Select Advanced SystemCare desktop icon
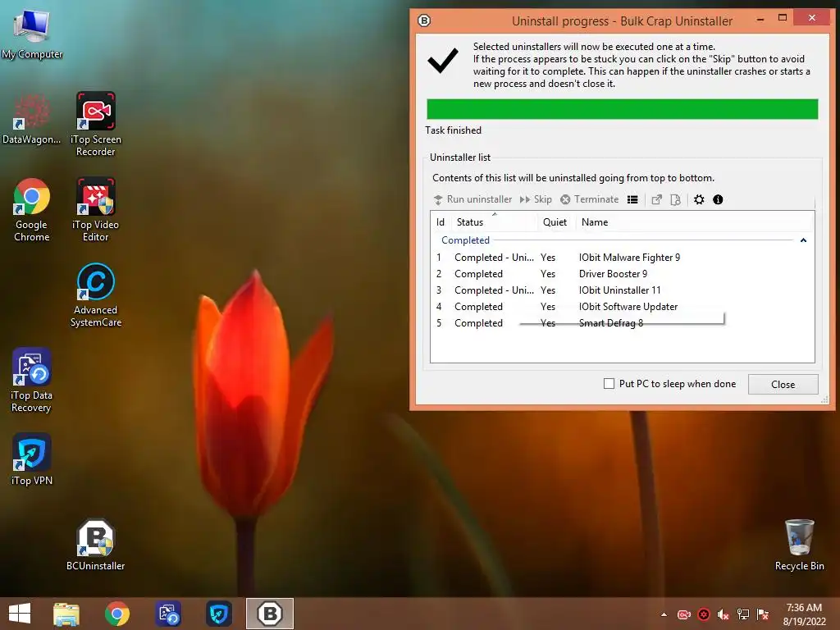 pos(95,295)
